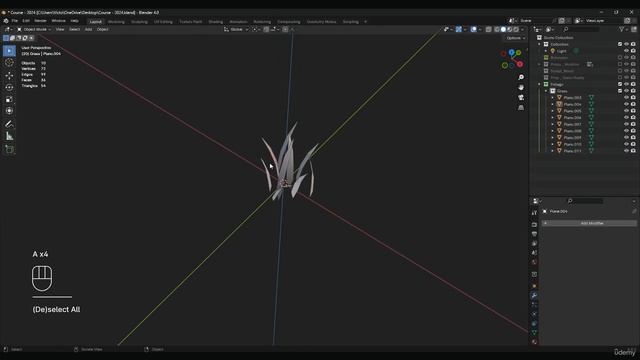Open viewport shading options arrow
The height and width of the screenshot is (360, 640).
coord(522,29)
